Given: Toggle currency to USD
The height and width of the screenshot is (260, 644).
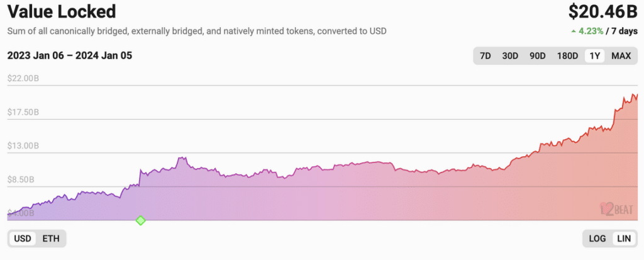Looking at the screenshot, I should 23,239.
